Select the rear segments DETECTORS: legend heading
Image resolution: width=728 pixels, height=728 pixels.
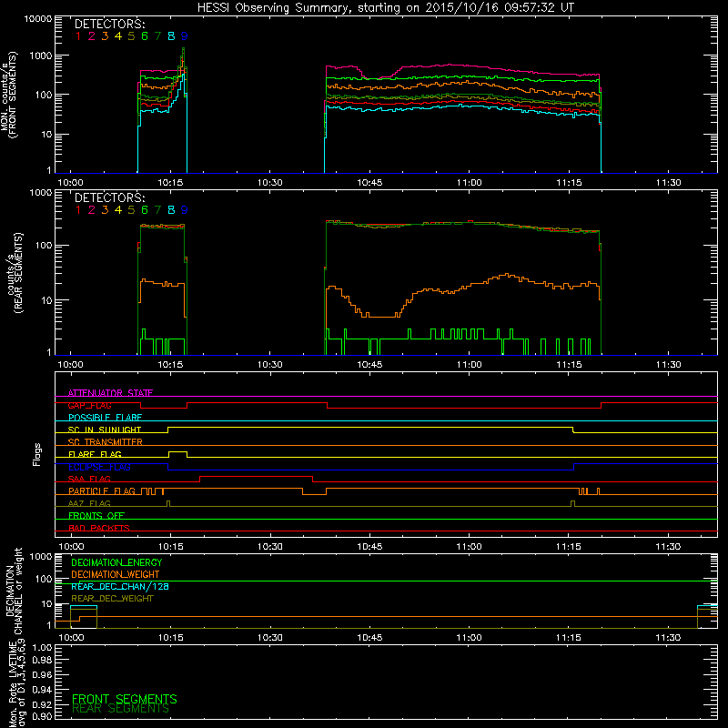pyautogui.click(x=109, y=197)
